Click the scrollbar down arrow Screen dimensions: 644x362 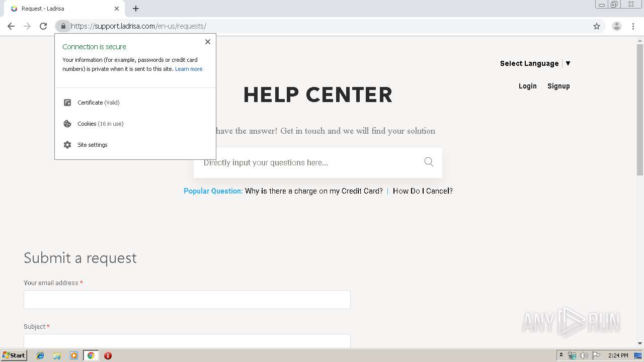(x=640, y=343)
